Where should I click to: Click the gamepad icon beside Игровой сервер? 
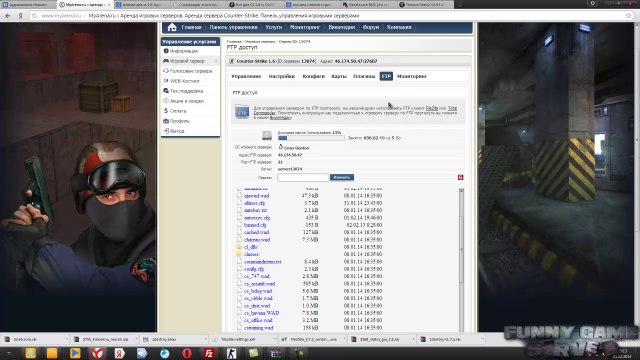tap(166, 61)
